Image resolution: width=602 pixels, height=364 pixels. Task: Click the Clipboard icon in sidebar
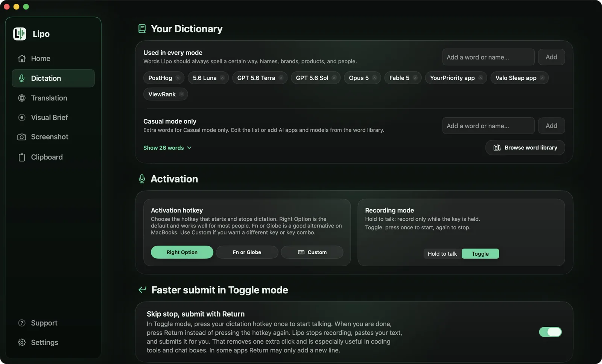22,157
